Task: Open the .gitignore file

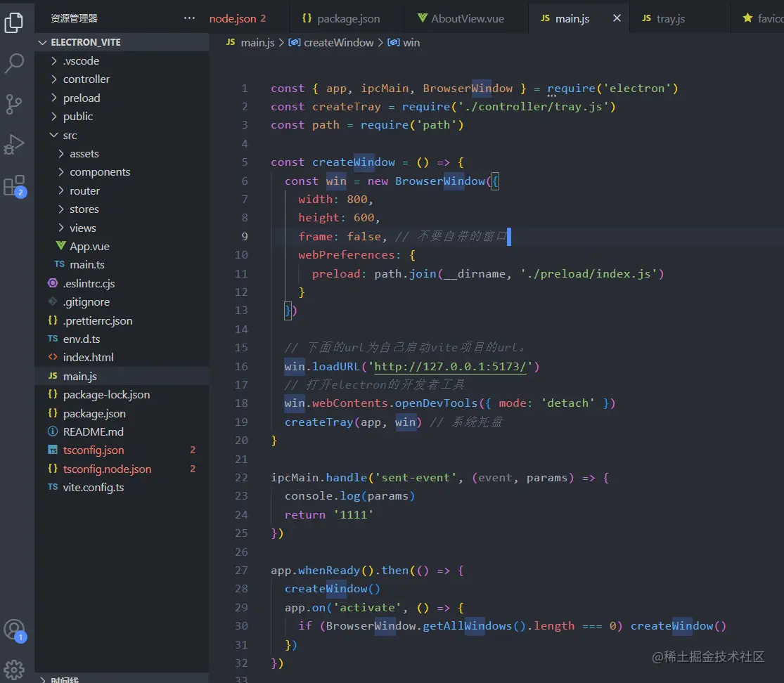Action: (122, 301)
